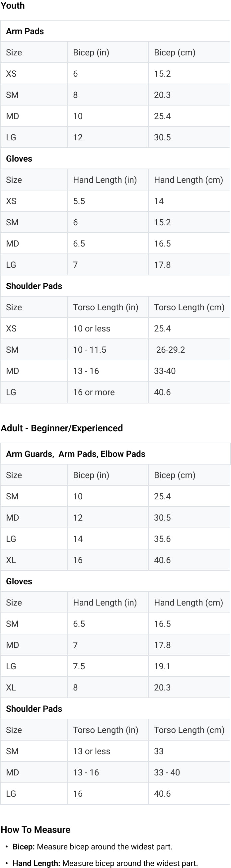Click Youth Gloves 5.5 inch hand length cell

[79, 201]
